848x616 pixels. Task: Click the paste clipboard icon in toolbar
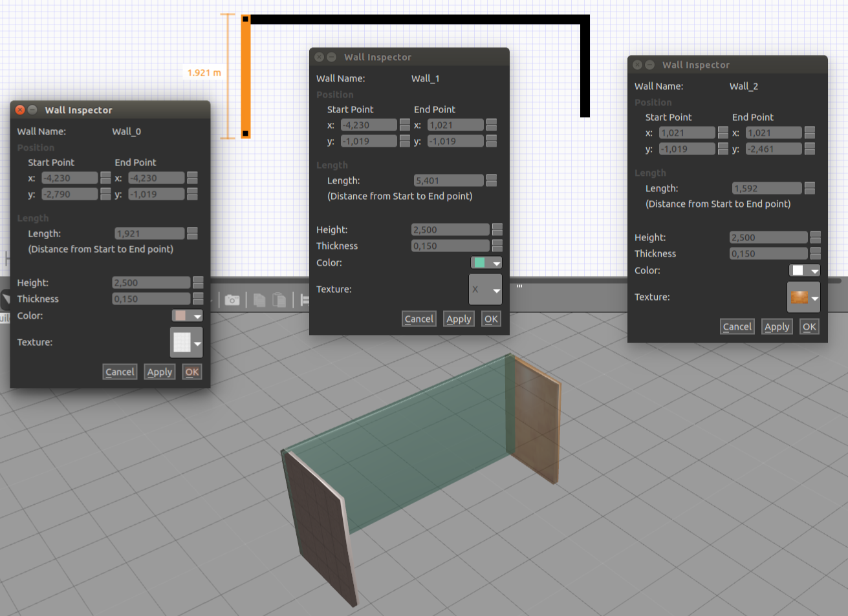[279, 300]
